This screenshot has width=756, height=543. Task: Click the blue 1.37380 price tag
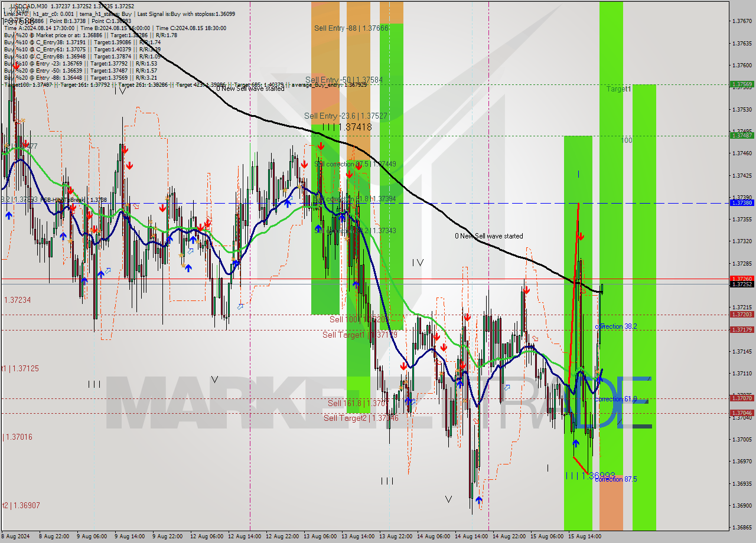pyautogui.click(x=742, y=203)
